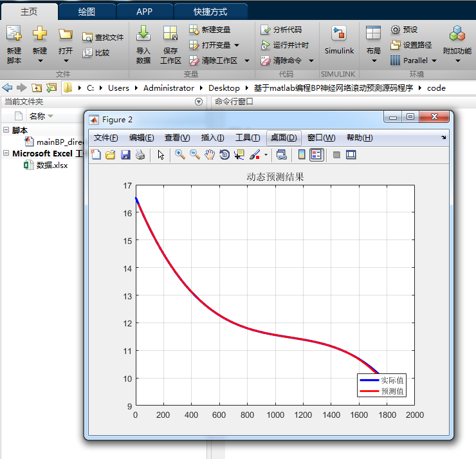Click 新建变量 to create a variable
476x459 pixels.
click(x=210, y=30)
